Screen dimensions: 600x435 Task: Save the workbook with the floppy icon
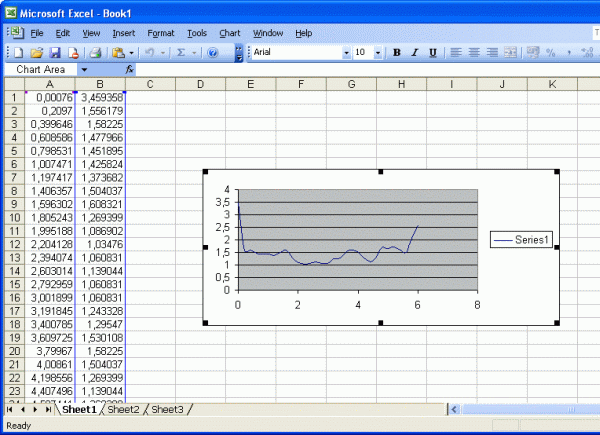click(55, 52)
